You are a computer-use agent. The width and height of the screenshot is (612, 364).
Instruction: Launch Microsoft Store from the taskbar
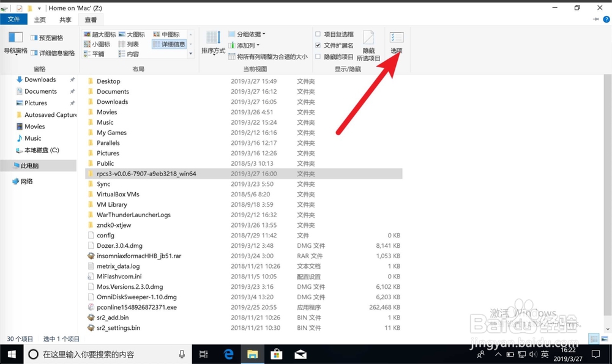point(277,354)
